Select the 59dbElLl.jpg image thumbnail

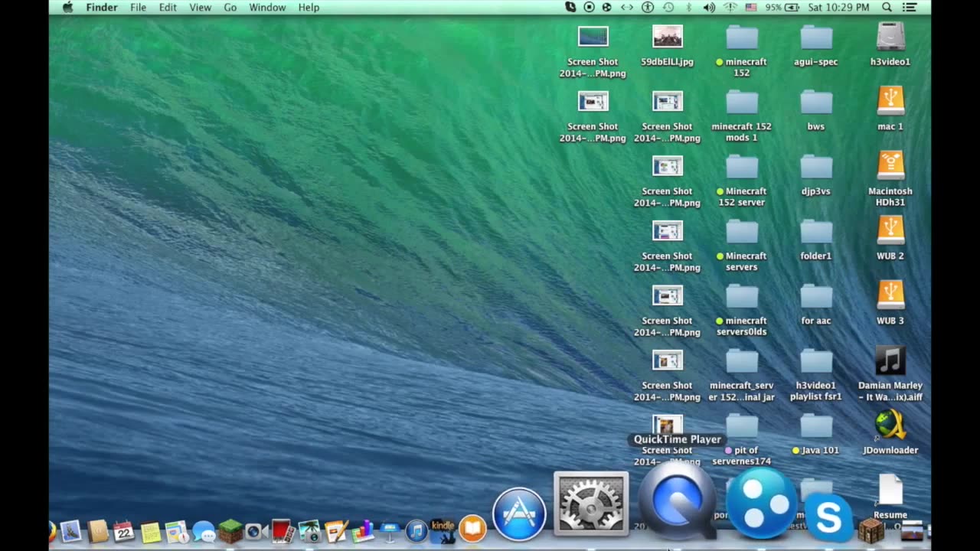(x=667, y=37)
